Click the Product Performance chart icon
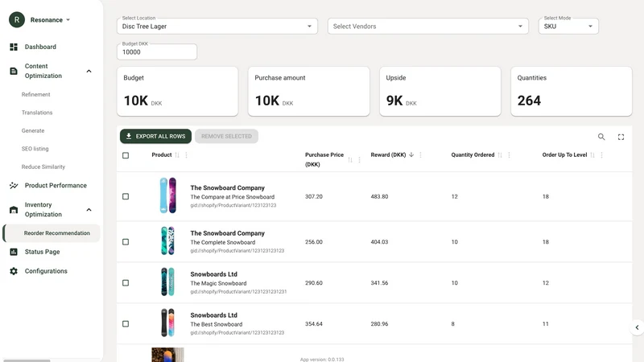 pyautogui.click(x=14, y=186)
